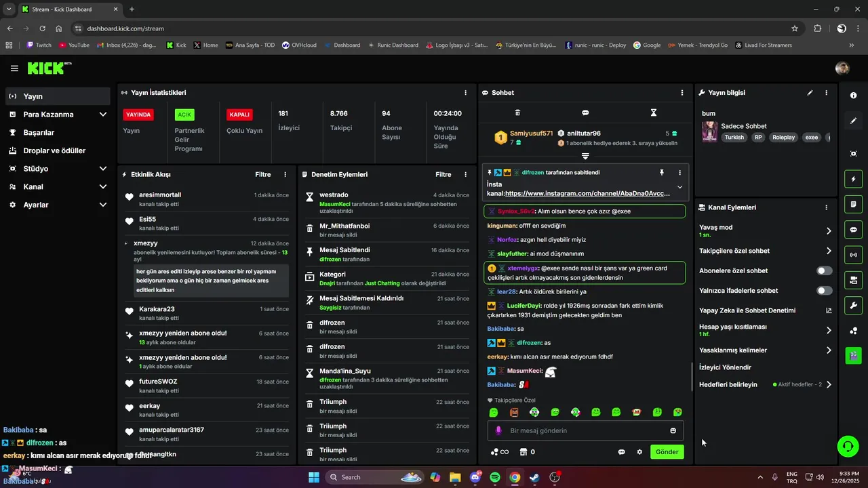Viewport: 868px width, 488px height.
Task: Click the lightning bolt icon in right sidebar
Action: point(853,179)
